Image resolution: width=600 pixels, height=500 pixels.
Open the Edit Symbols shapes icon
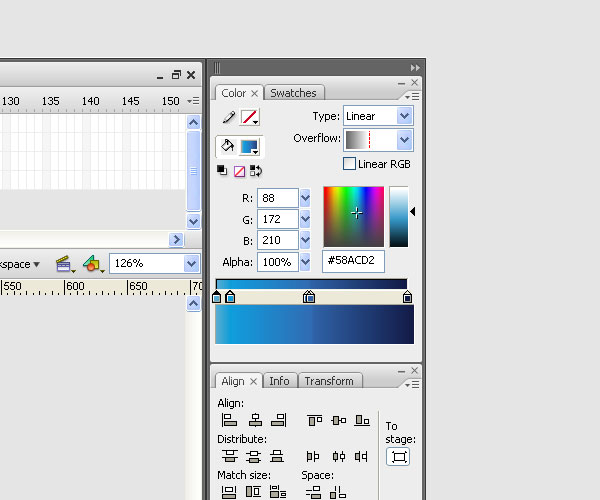coord(93,264)
